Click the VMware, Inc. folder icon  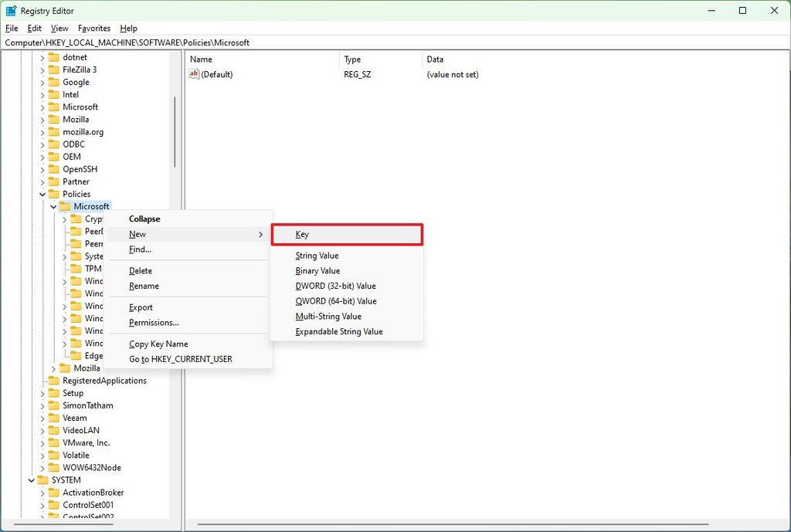tap(54, 442)
